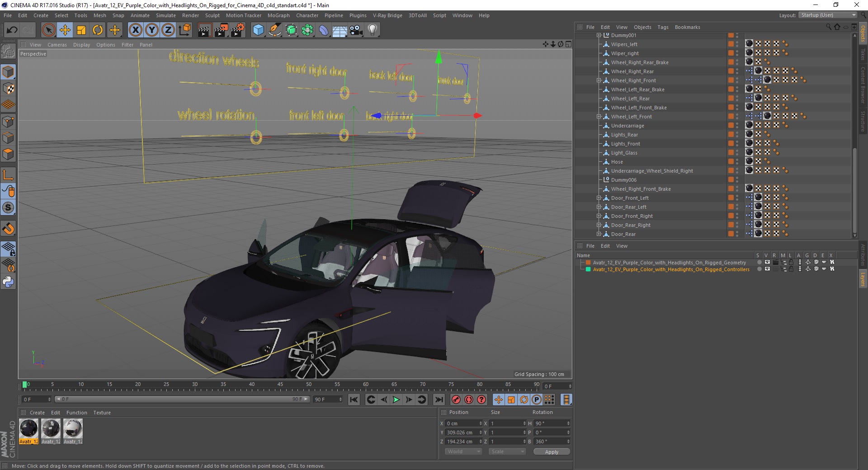Open the MoGraph menu
Image resolution: width=868 pixels, height=470 pixels.
278,15
